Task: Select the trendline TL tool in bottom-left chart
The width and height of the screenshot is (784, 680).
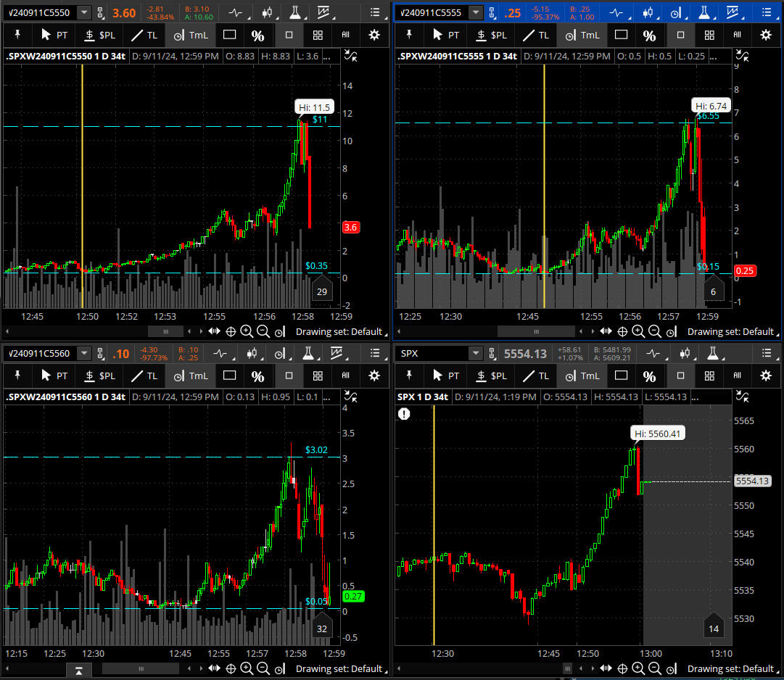Action: click(x=144, y=376)
